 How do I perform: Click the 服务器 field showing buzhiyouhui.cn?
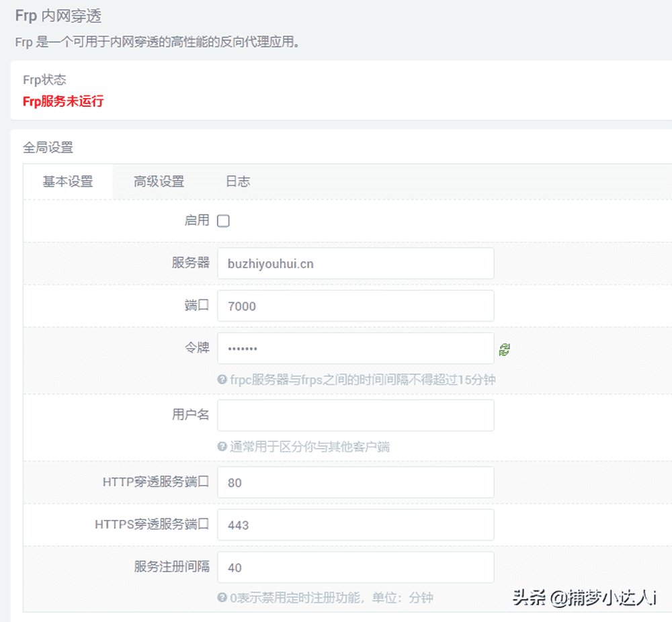[355, 263]
